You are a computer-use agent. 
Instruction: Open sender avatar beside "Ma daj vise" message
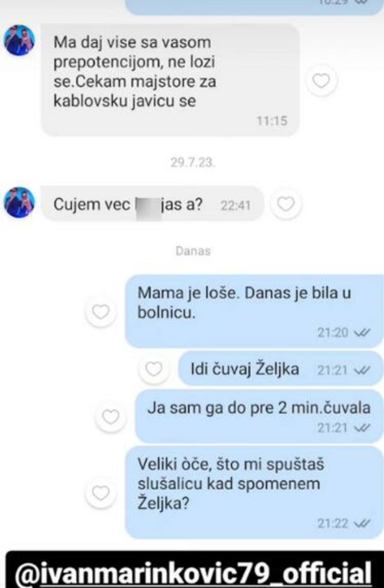point(19,40)
